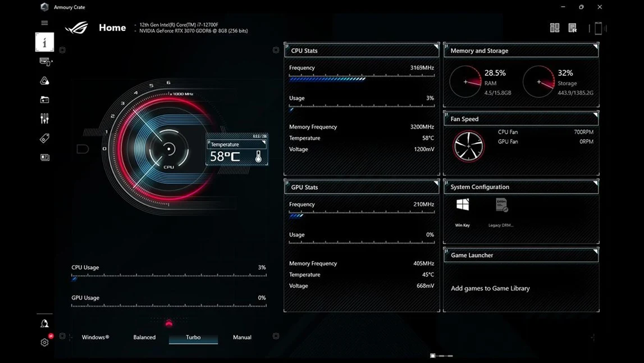Click the Memory and Storage header

point(521,50)
